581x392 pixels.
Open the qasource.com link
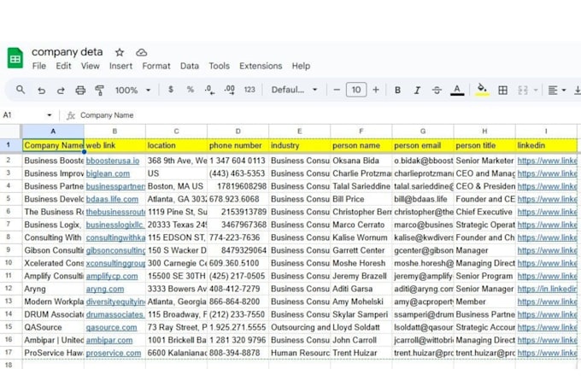click(x=111, y=328)
